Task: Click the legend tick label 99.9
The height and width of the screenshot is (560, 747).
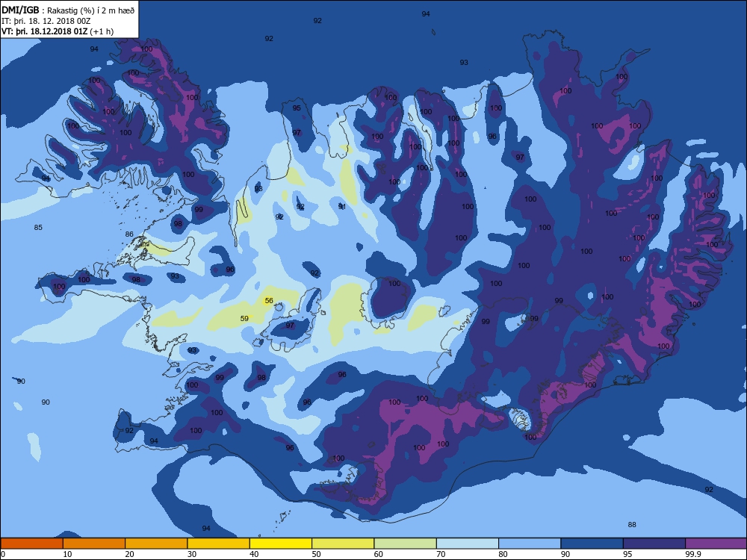Action: point(692,554)
